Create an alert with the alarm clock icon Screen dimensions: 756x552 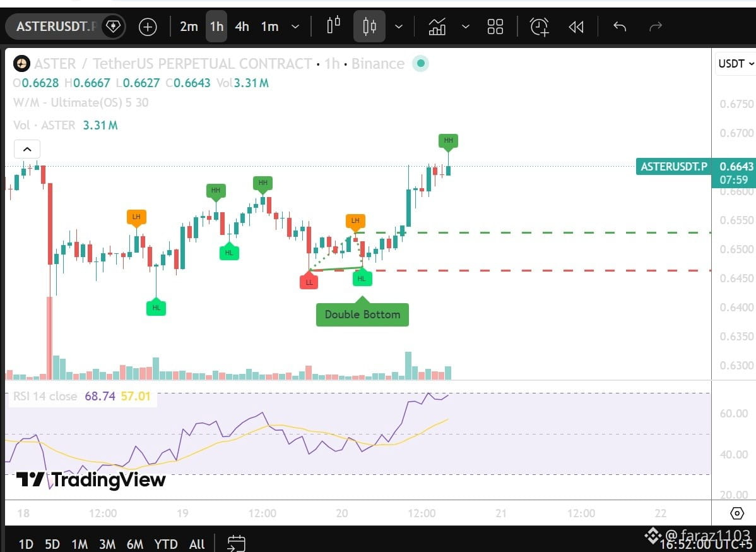540,27
